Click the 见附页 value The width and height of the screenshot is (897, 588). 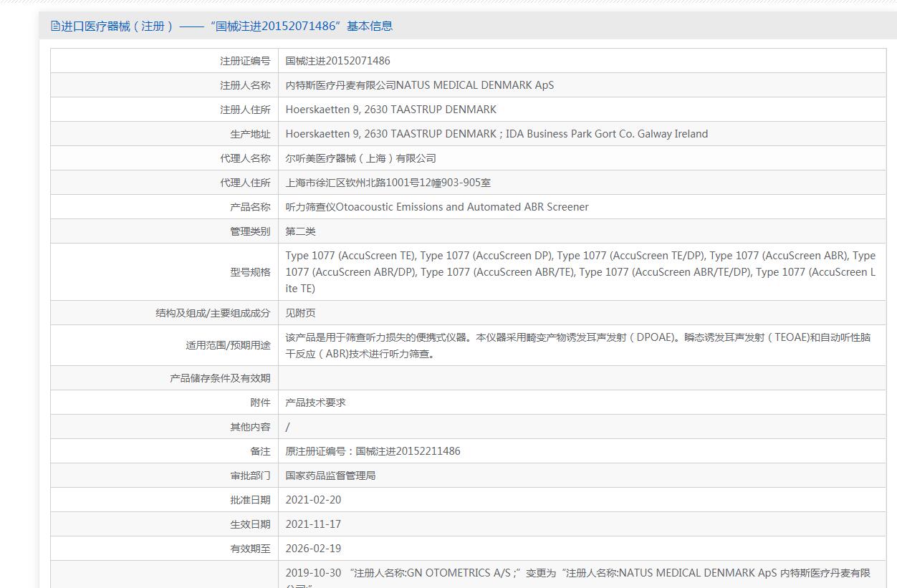(300, 313)
